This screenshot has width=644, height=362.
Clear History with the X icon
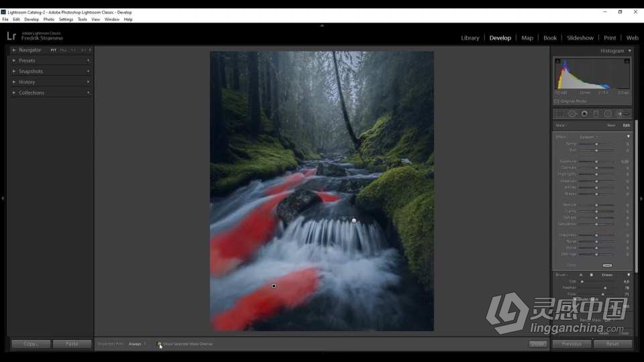coord(89,82)
